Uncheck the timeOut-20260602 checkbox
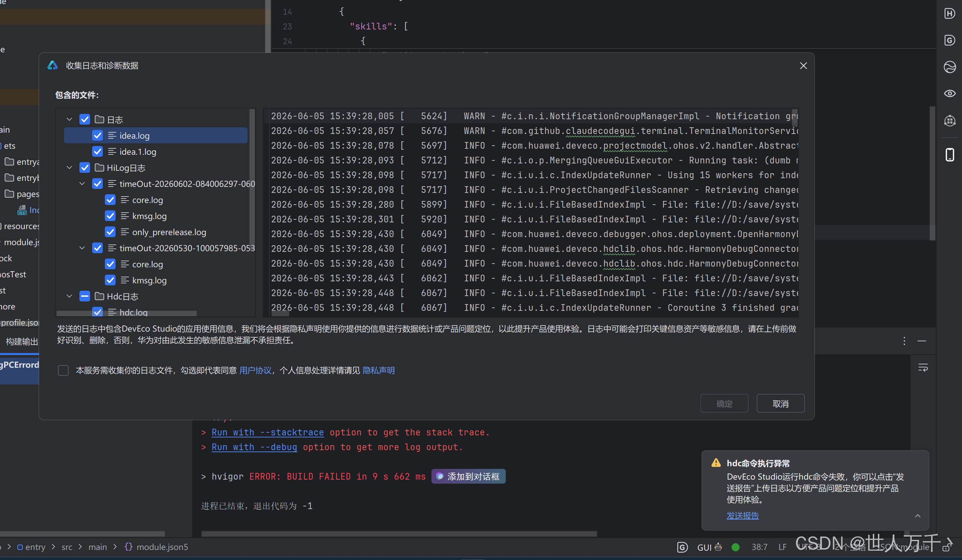Screen dimensions: 962x560 (97, 184)
